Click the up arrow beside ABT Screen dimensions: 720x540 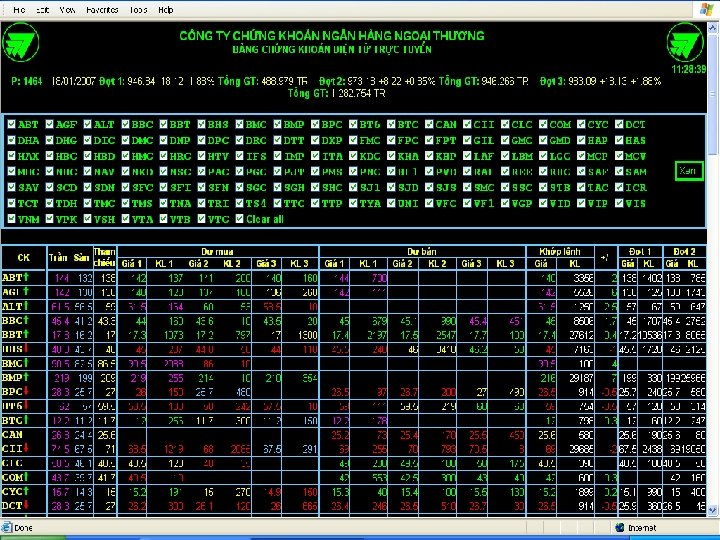pyautogui.click(x=26, y=277)
